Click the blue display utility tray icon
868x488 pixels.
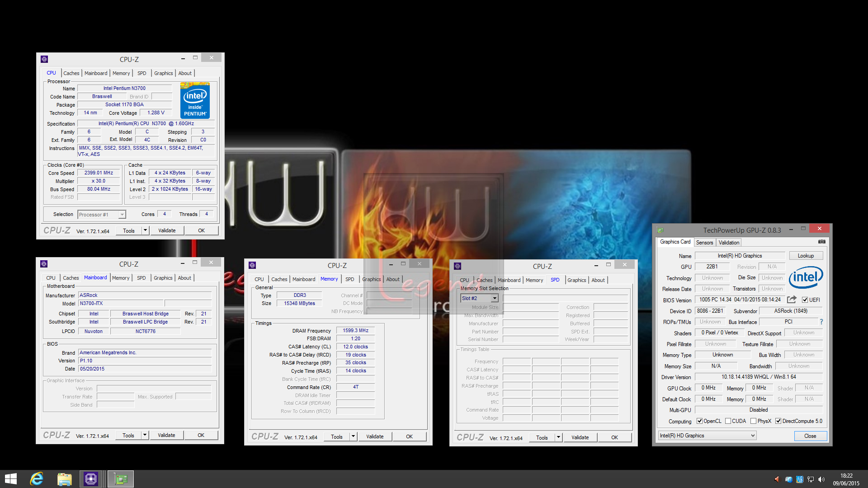click(x=800, y=479)
